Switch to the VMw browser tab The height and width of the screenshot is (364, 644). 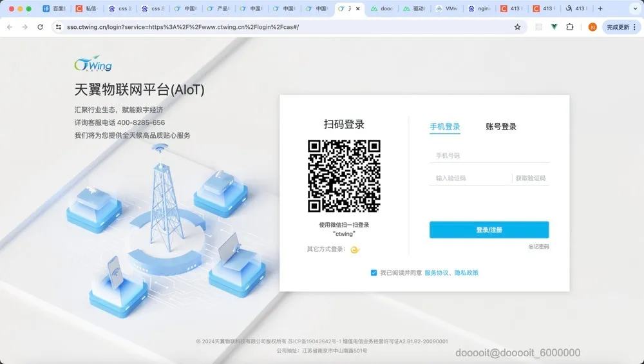pos(447,8)
